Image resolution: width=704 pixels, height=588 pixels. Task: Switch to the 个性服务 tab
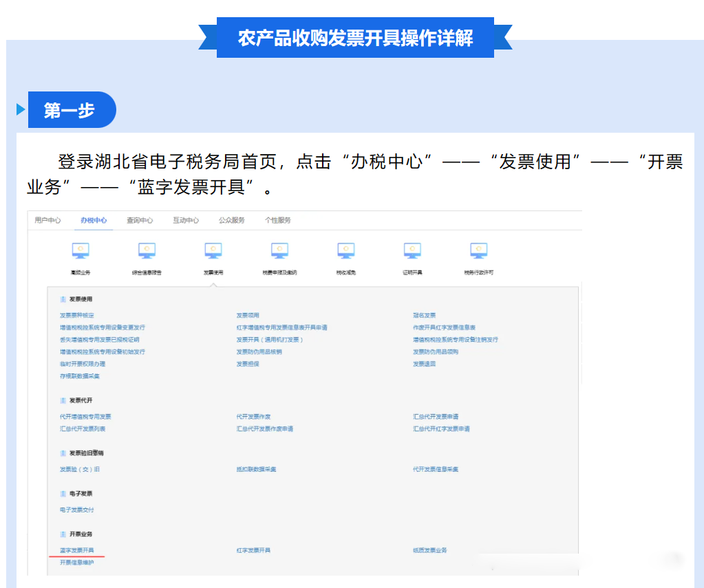coord(278,220)
